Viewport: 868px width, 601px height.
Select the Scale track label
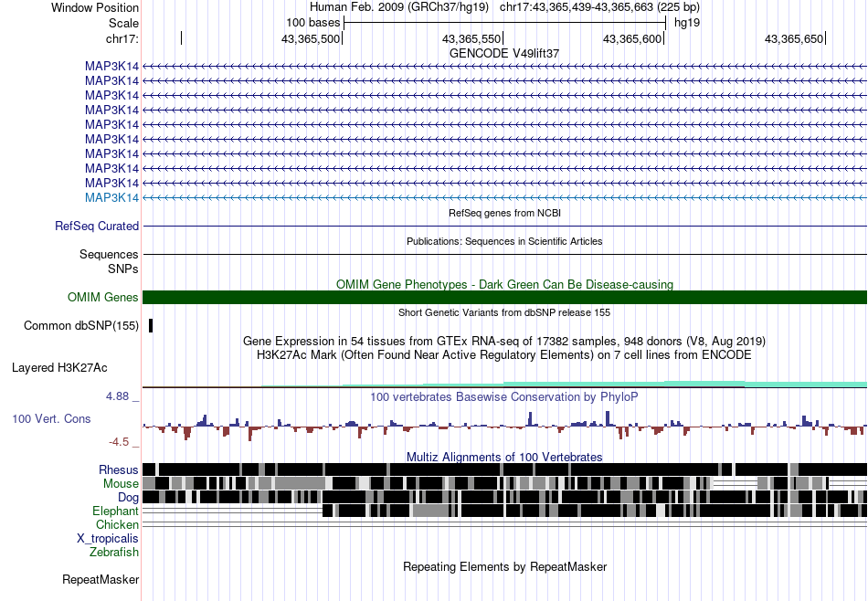(x=123, y=23)
